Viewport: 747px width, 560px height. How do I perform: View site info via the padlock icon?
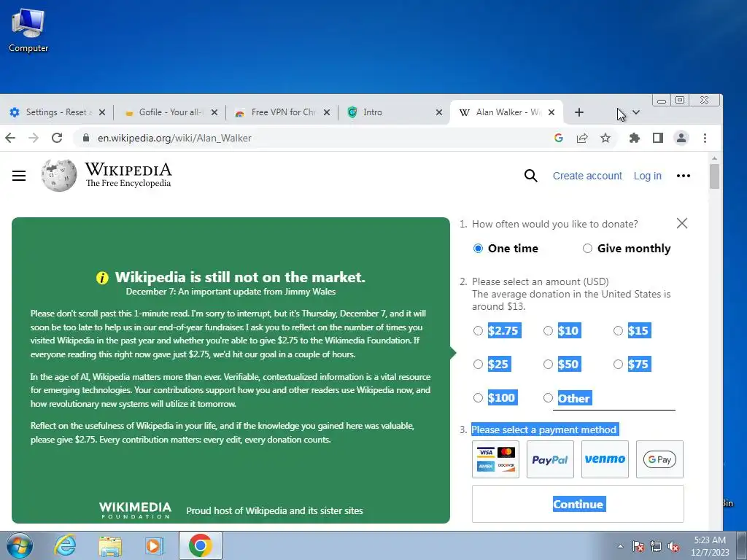pyautogui.click(x=86, y=138)
